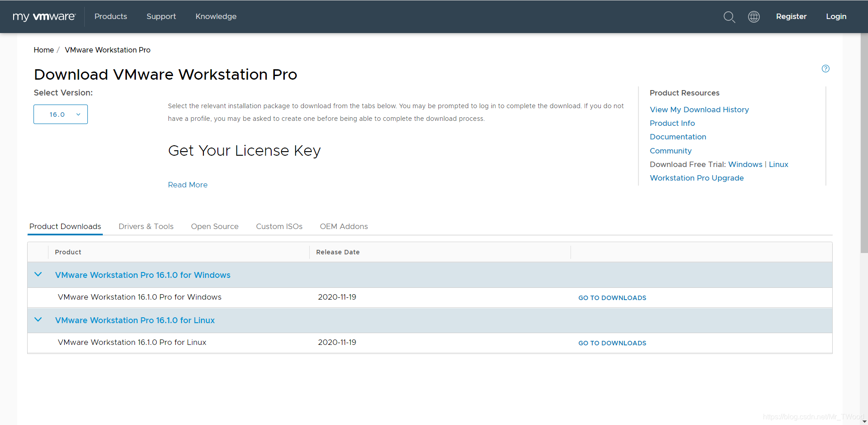
Task: Click the Read More link
Action: (x=188, y=185)
